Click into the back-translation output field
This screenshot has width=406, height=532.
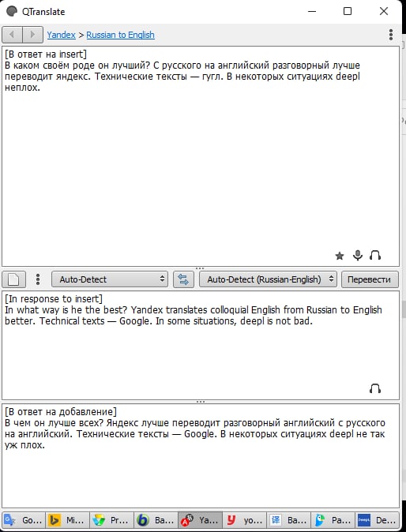pyautogui.click(x=201, y=455)
